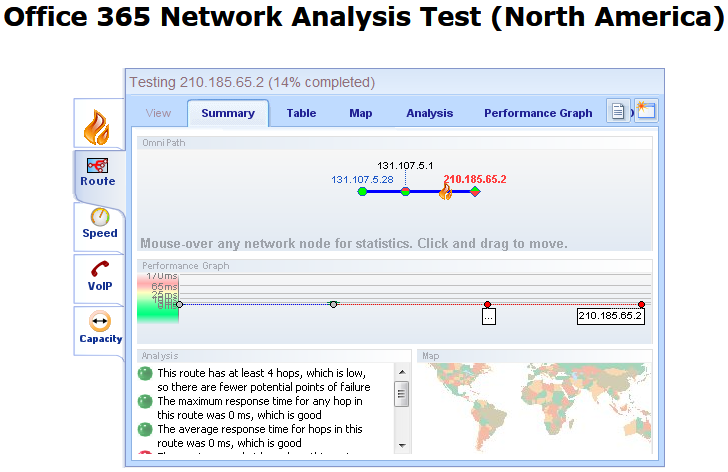Click green status for 'at least 4 hops' item

tap(145, 373)
